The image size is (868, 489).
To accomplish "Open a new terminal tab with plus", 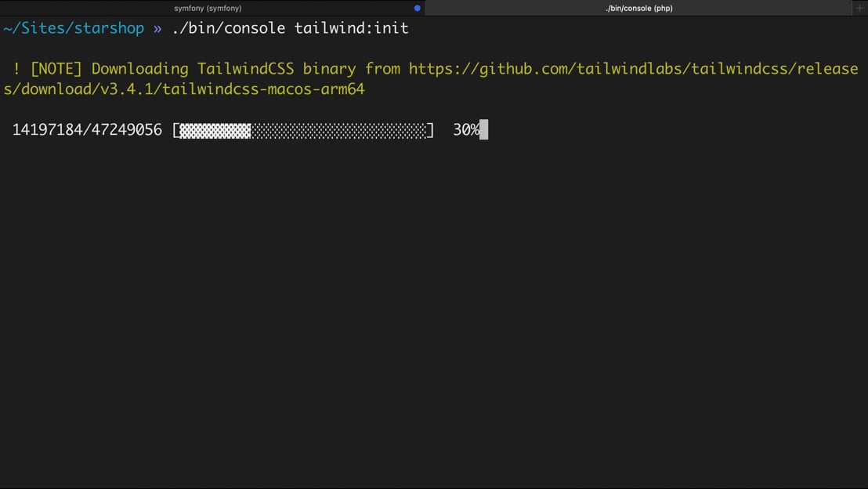I will coord(859,9).
